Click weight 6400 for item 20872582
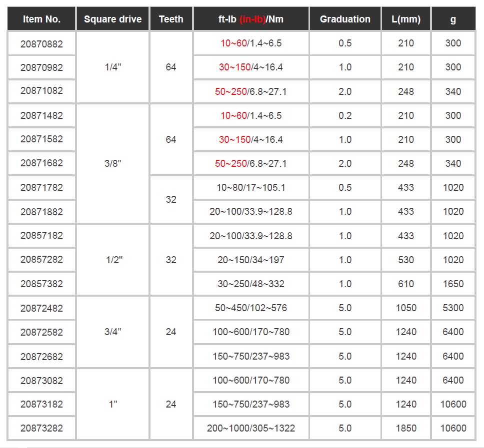This screenshot has height=448, width=484. [453, 332]
